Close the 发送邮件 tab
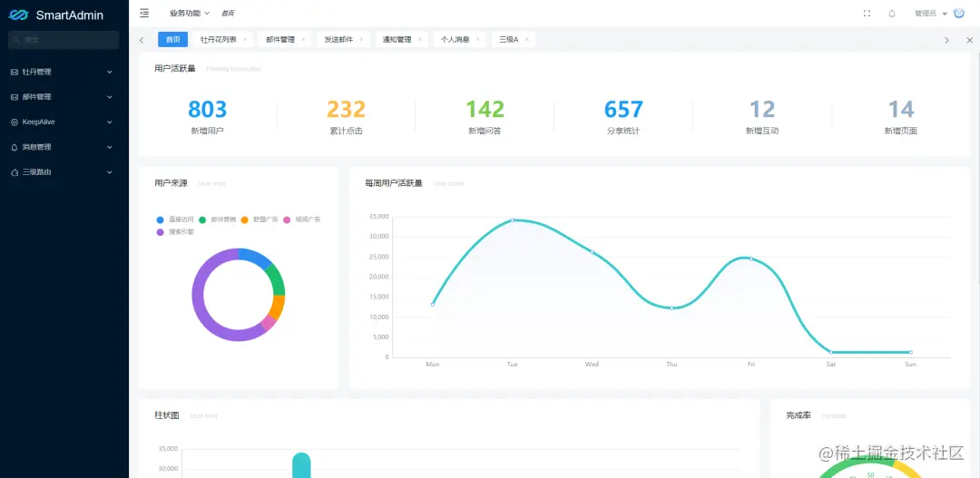The width and height of the screenshot is (980, 478). (361, 39)
